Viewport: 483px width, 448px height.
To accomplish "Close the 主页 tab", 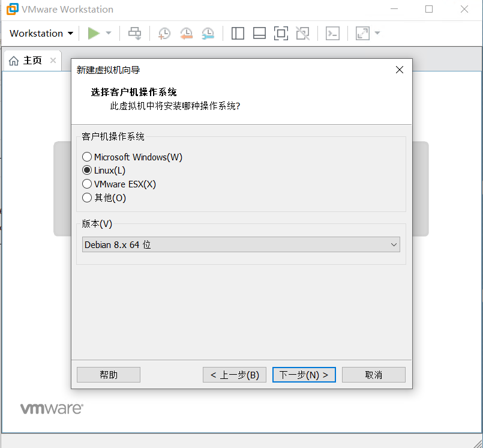I will [53, 61].
